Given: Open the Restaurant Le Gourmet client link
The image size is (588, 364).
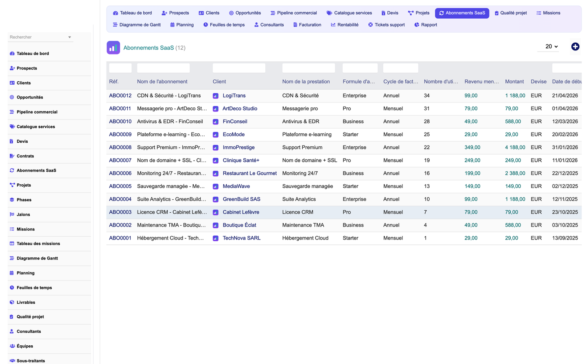Looking at the screenshot, I should (x=250, y=173).
